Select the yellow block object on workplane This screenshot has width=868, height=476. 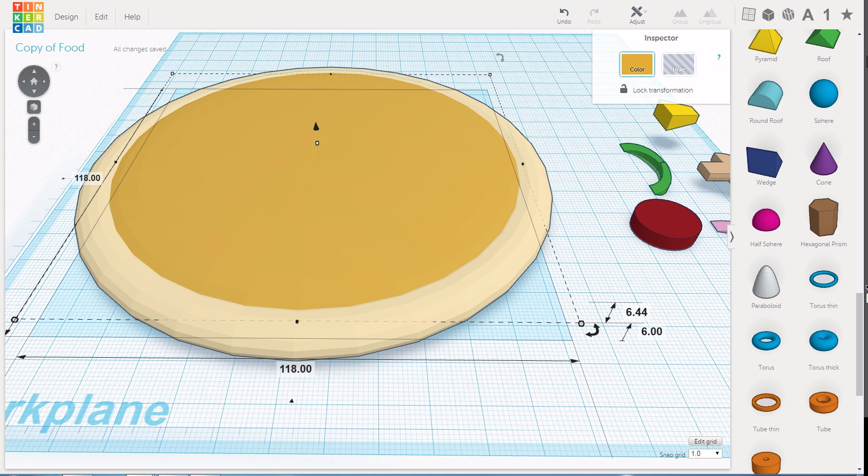coord(676,116)
